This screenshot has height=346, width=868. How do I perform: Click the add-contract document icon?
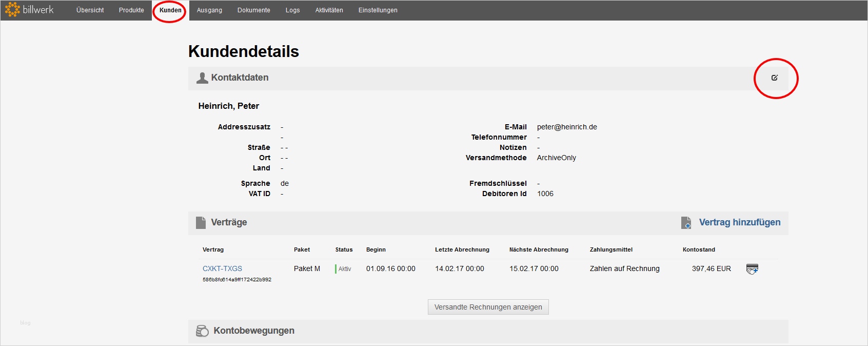(x=686, y=222)
